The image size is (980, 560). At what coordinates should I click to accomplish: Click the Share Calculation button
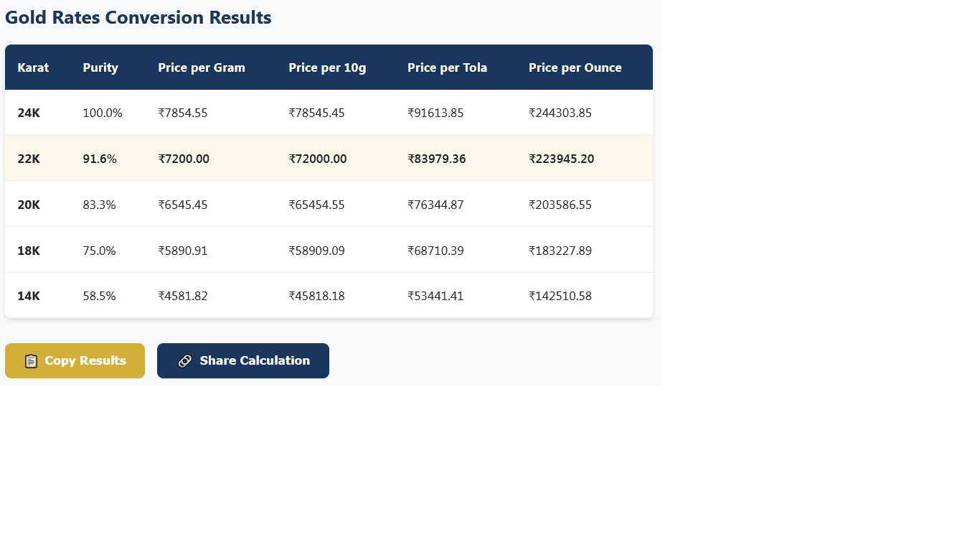242,360
